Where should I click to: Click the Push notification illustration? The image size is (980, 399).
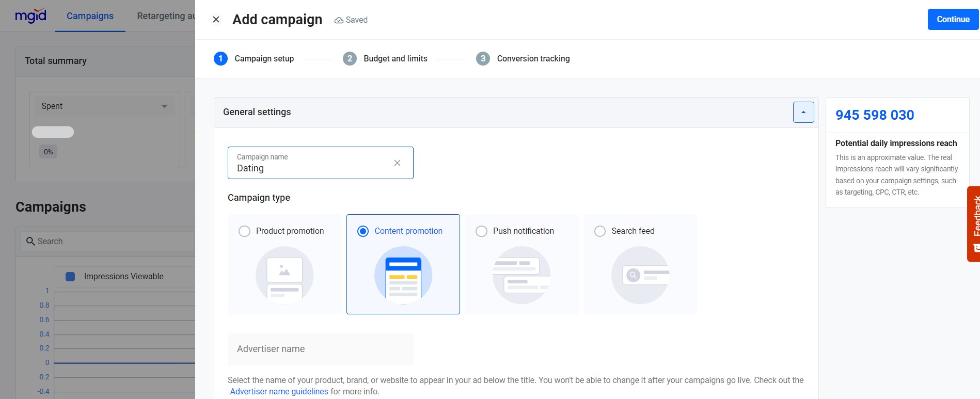click(x=521, y=275)
